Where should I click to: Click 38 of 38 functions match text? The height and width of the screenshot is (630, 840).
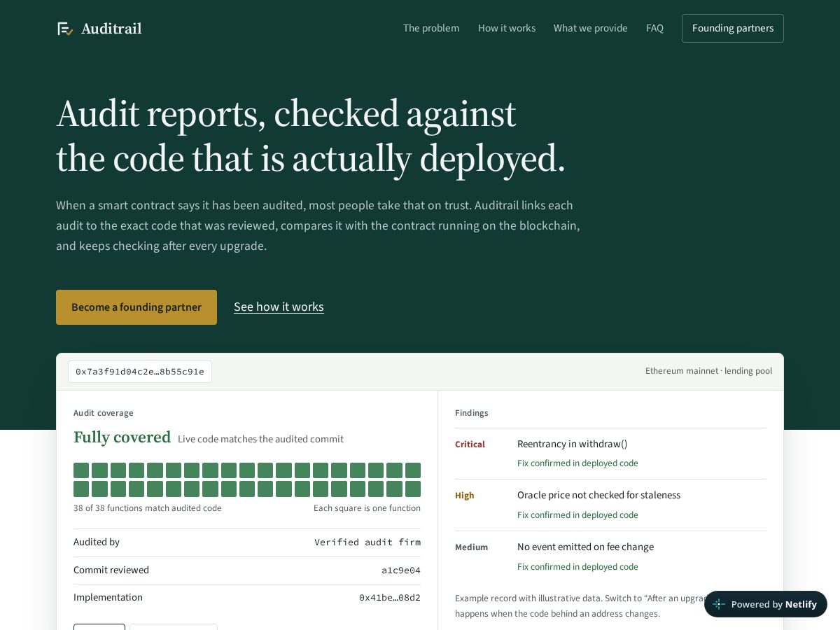(x=148, y=508)
